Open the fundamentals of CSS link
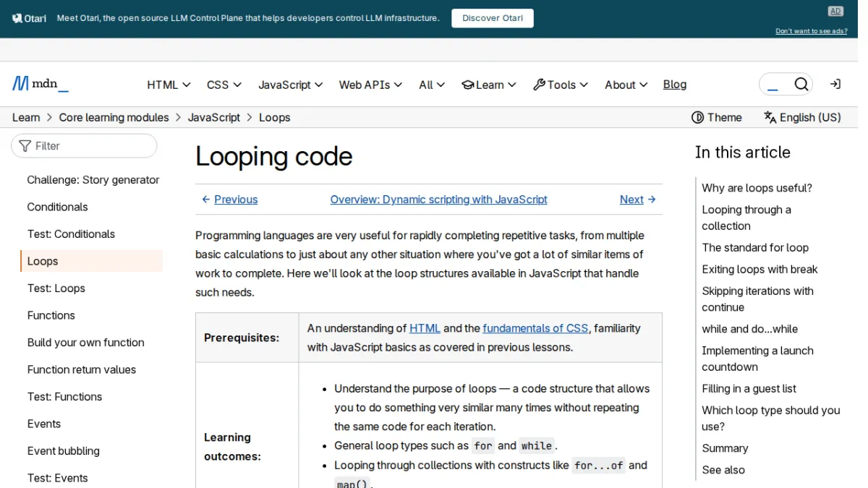 pyautogui.click(x=535, y=328)
